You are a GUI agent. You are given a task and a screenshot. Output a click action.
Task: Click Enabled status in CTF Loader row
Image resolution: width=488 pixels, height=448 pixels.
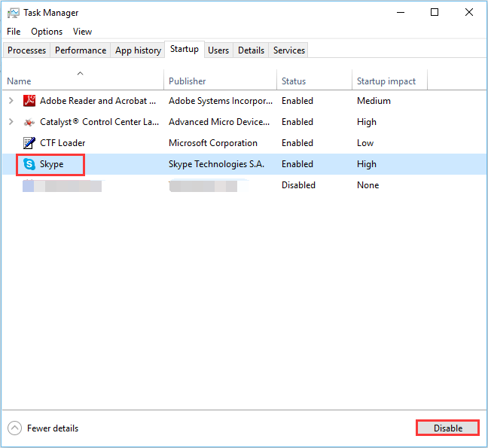click(297, 143)
